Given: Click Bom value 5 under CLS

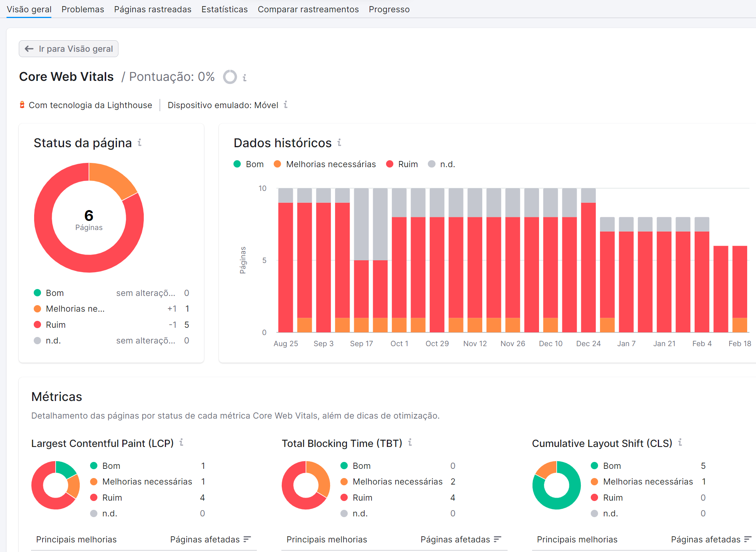Looking at the screenshot, I should pos(703,466).
